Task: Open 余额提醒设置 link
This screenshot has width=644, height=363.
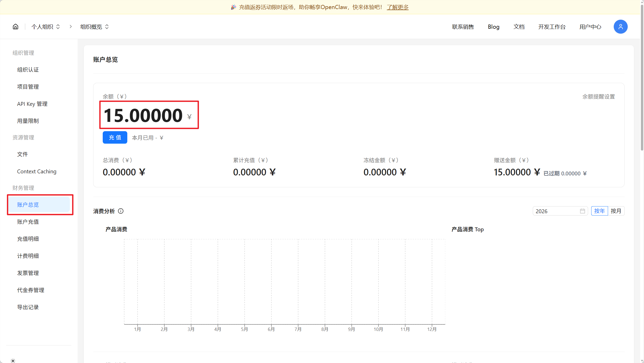Action: 598,97
